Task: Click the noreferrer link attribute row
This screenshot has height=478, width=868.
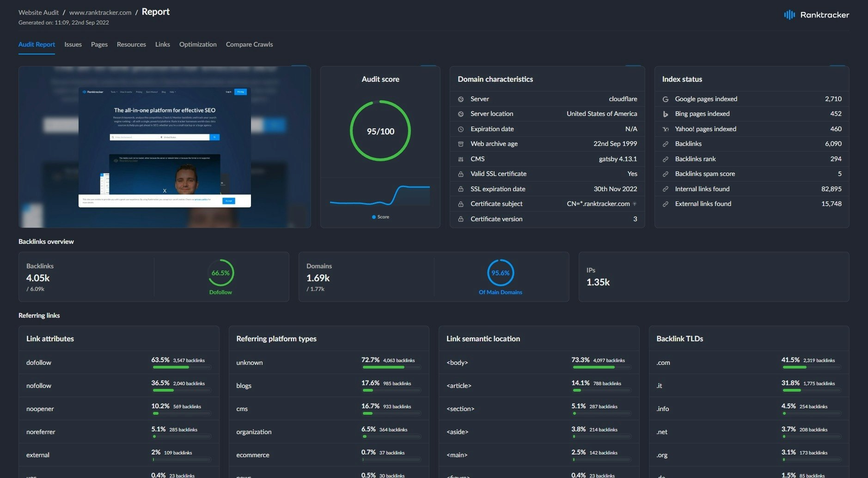Action: (x=119, y=432)
